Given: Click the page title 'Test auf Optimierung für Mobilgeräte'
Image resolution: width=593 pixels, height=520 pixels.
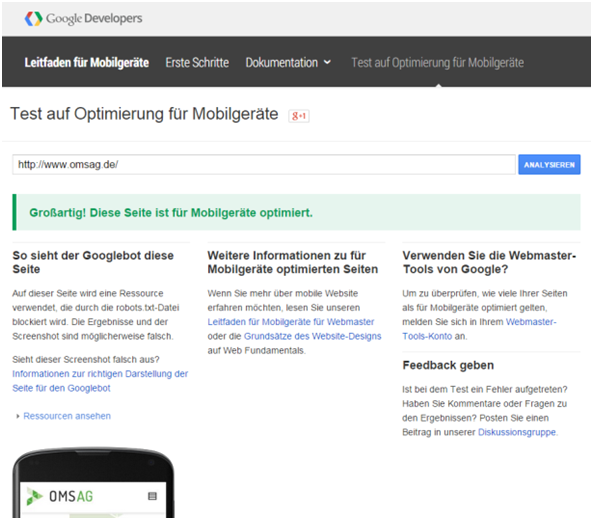Looking at the screenshot, I should 144,114.
